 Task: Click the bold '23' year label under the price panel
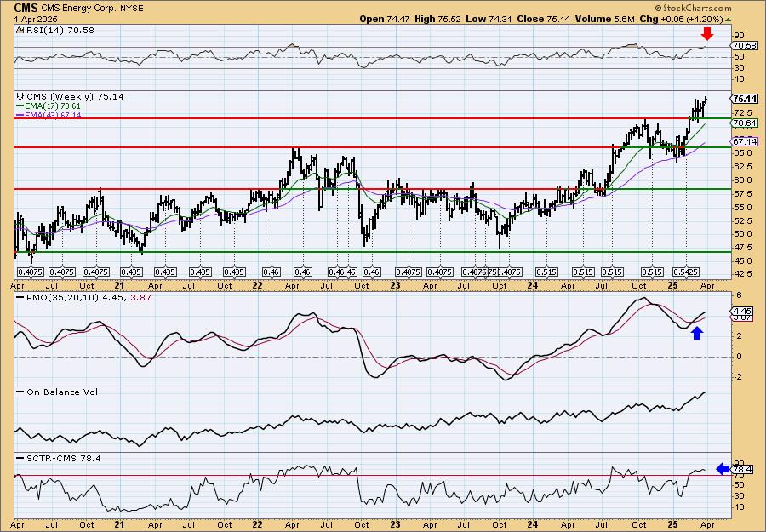coord(395,286)
